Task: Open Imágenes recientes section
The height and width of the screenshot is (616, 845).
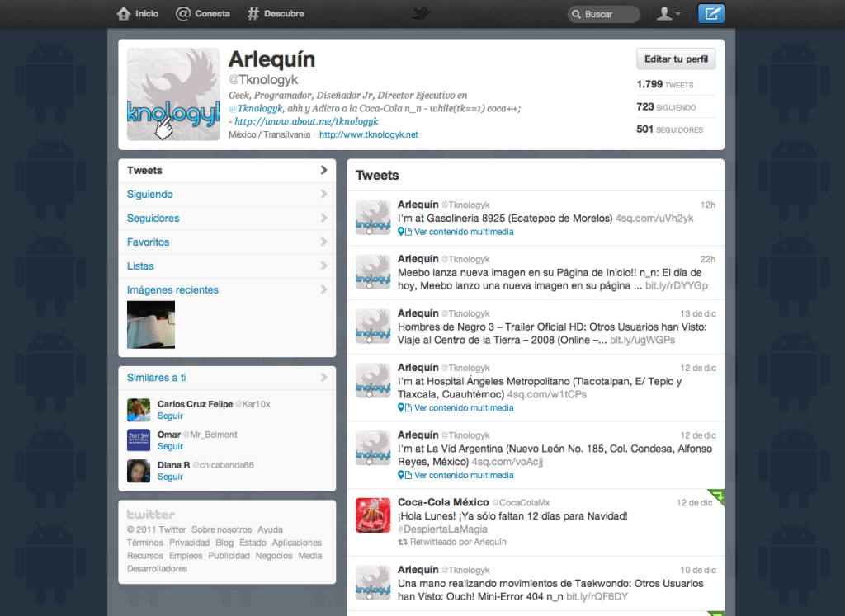Action: tap(172, 289)
